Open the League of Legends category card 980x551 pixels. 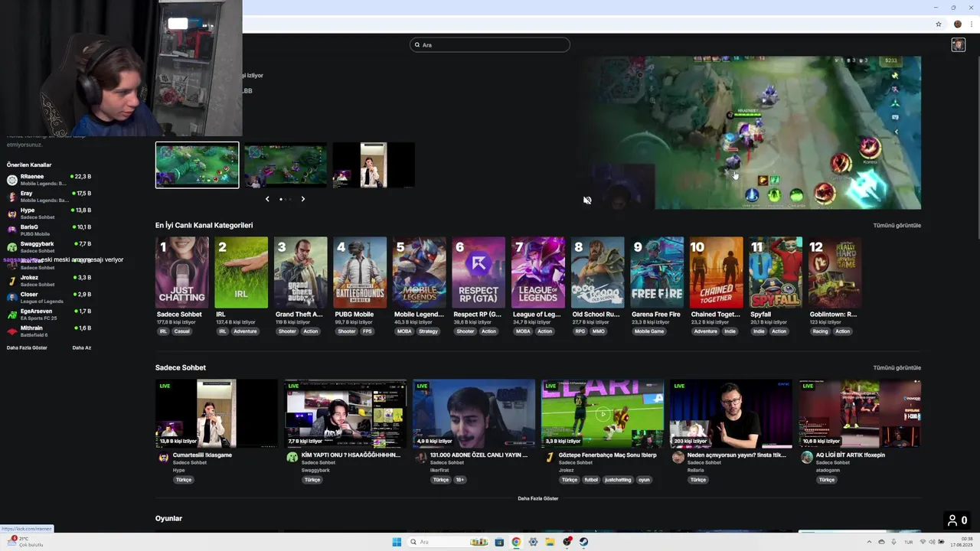[x=537, y=272]
